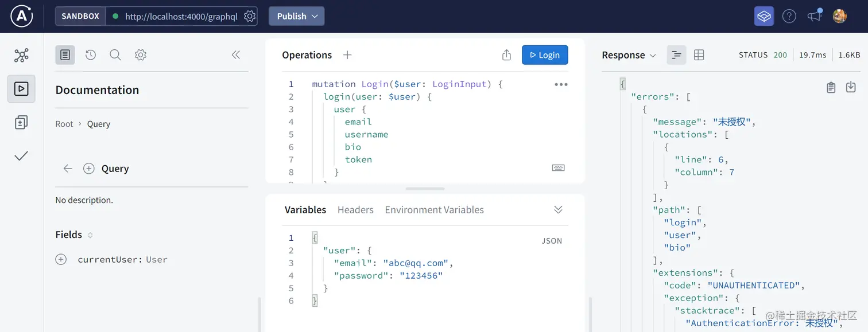
Task: Select the Documentation panel icon
Action: pyautogui.click(x=65, y=55)
